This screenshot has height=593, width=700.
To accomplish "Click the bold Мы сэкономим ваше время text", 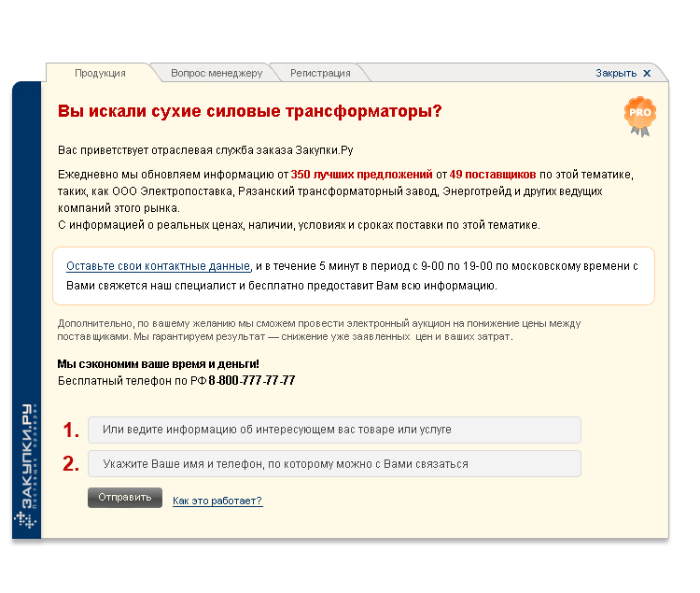I will [x=158, y=364].
